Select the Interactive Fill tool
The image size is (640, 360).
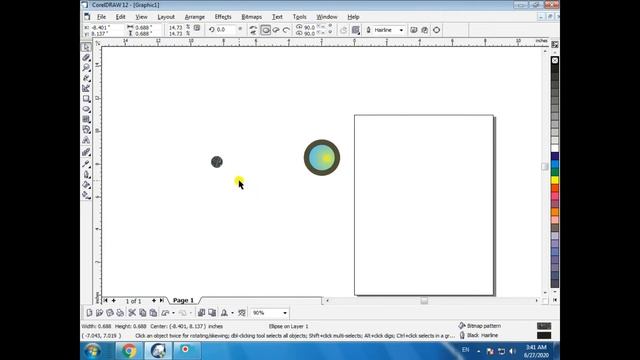(86, 195)
